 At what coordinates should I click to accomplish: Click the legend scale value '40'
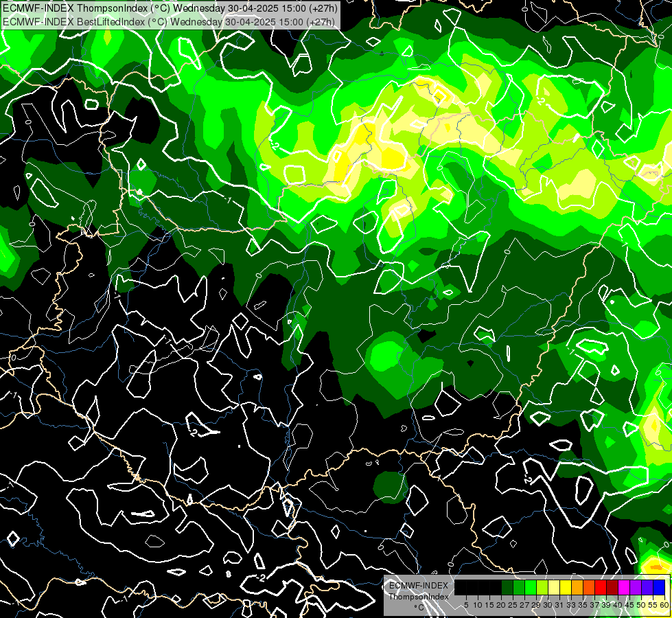coord(618,605)
